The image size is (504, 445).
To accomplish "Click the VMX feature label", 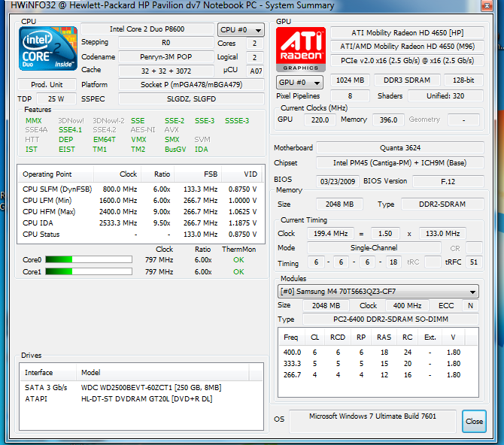I will click(138, 140).
